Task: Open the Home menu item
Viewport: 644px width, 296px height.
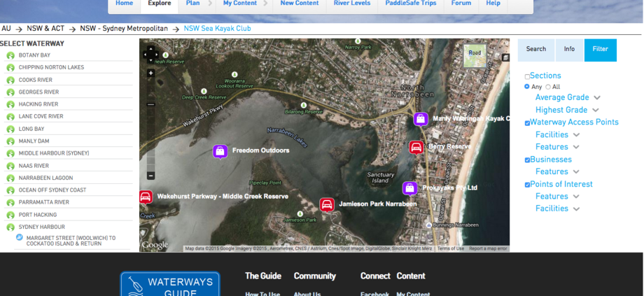Action: (125, 3)
